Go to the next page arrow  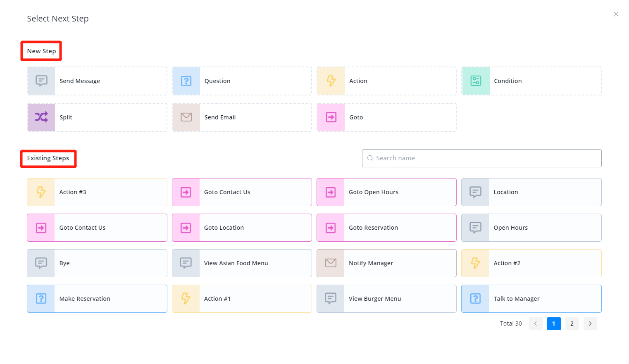[590, 324]
